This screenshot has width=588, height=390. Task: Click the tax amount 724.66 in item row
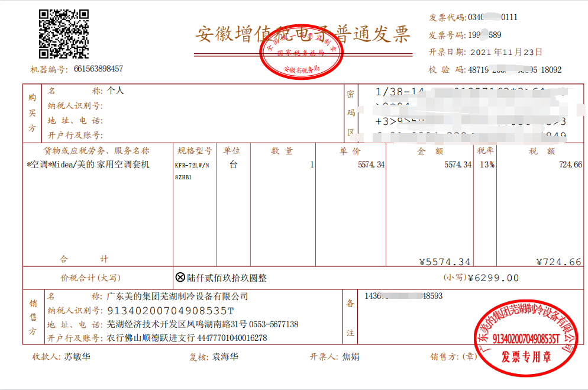(x=570, y=165)
